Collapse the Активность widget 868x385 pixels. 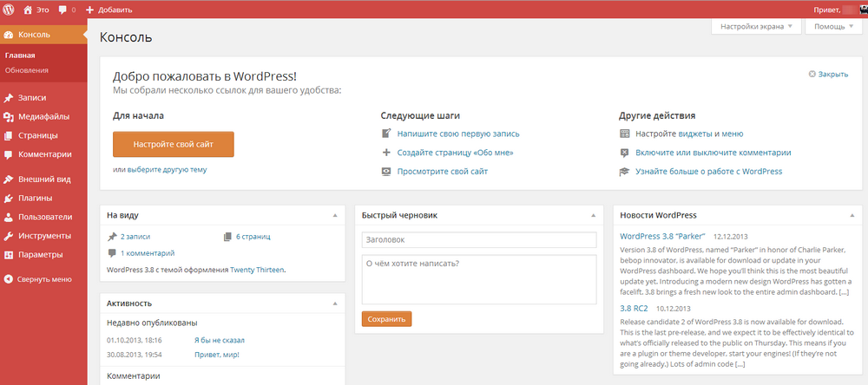pos(334,303)
